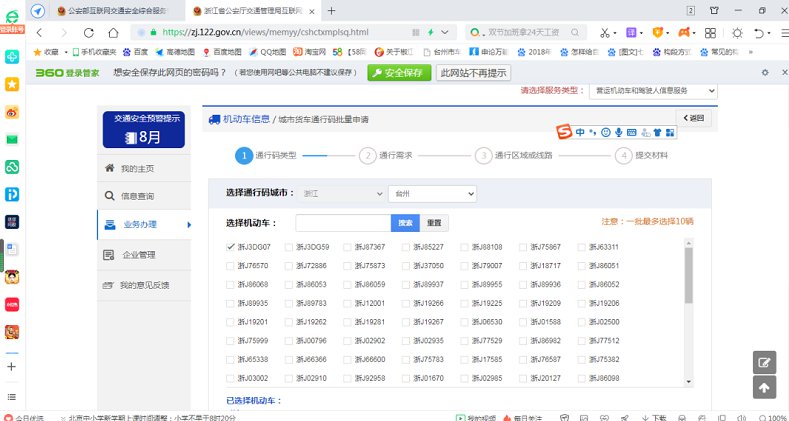Viewport: 789px width, 421px height.
Task: Click the 选择机动车 search input field
Action: (343, 222)
